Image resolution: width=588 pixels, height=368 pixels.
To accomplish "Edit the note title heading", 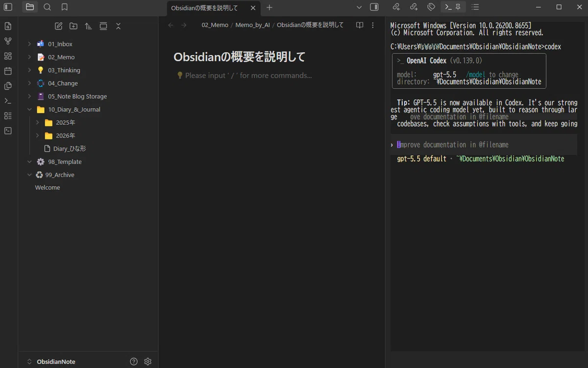I will (240, 57).
